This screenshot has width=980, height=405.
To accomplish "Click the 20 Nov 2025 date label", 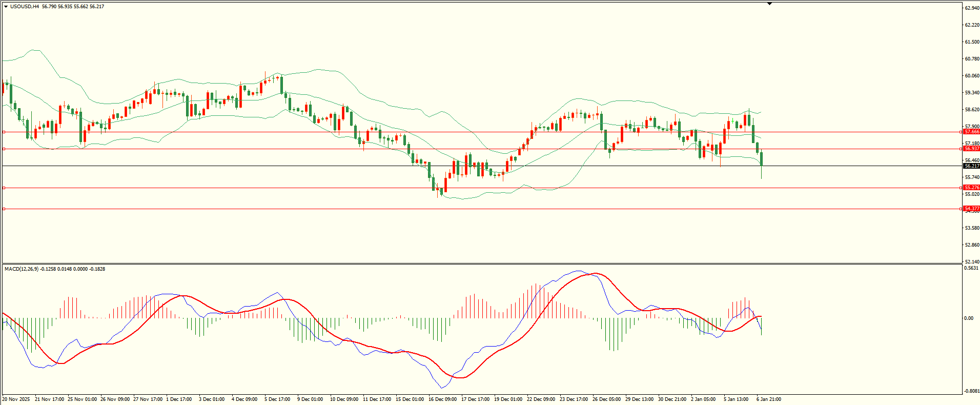I will [16, 399].
